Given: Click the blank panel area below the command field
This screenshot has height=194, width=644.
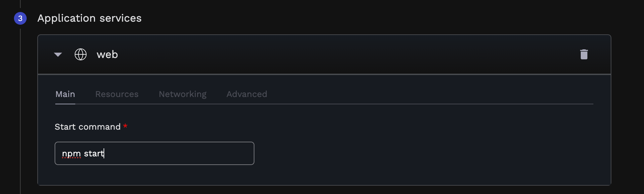Looking at the screenshot, I should pos(324,175).
